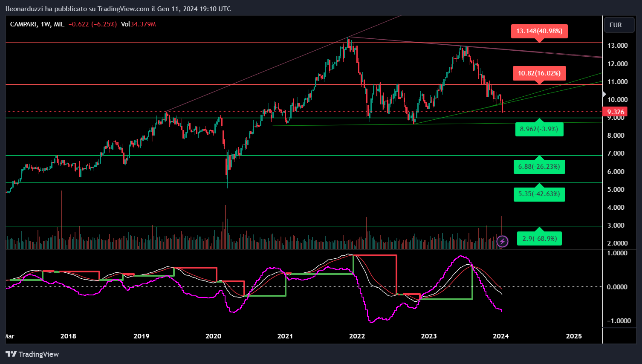Click the green 8.962(-3.9%) price label
The image size is (642, 364).
point(539,129)
